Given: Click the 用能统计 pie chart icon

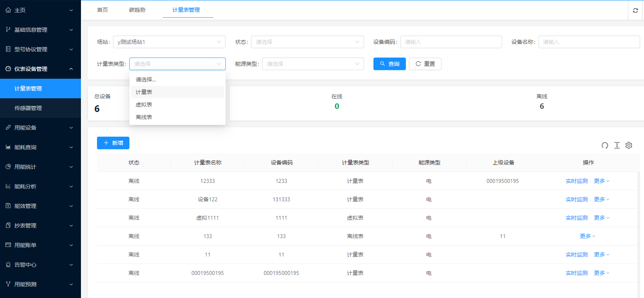Looking at the screenshot, I should pyautogui.click(x=8, y=167).
